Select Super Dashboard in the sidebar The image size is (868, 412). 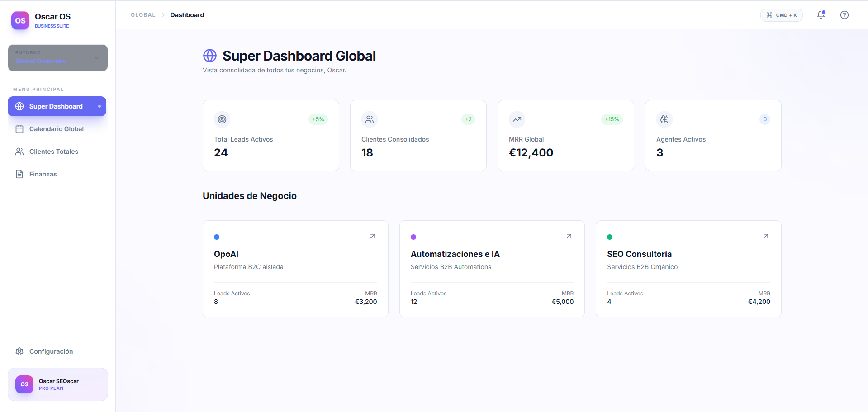[57, 106]
